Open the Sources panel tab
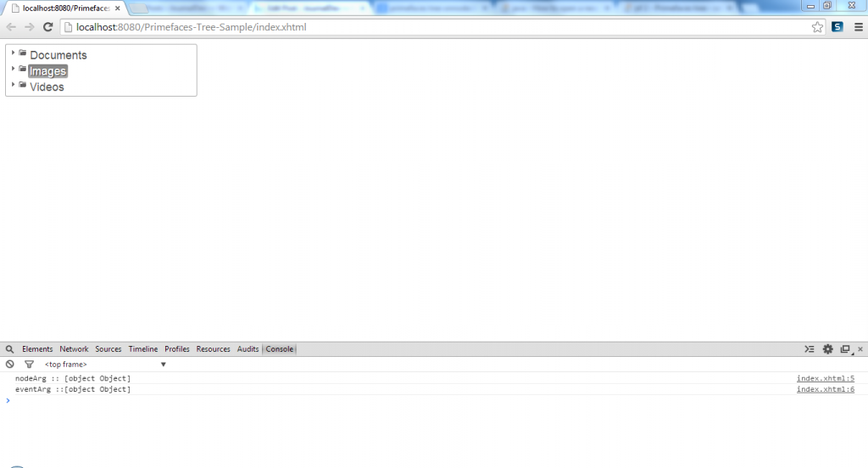This screenshot has width=868, height=468. 108,349
